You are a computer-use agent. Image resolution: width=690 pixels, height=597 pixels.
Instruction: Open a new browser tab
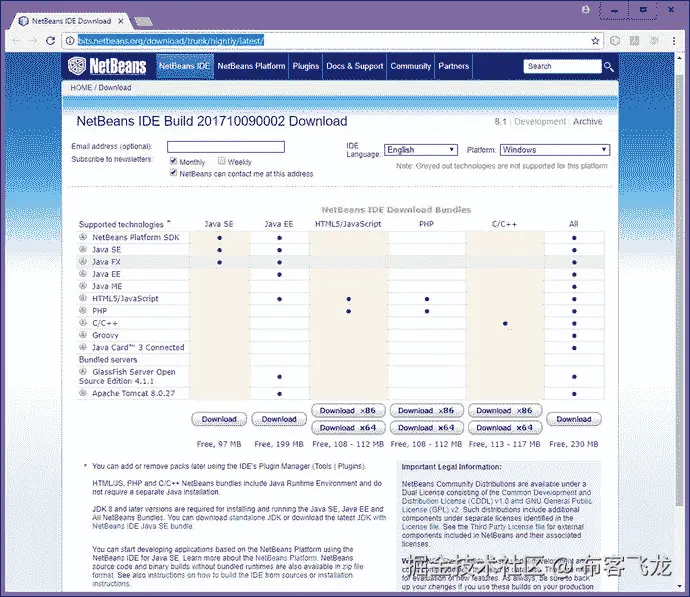pyautogui.click(x=143, y=21)
